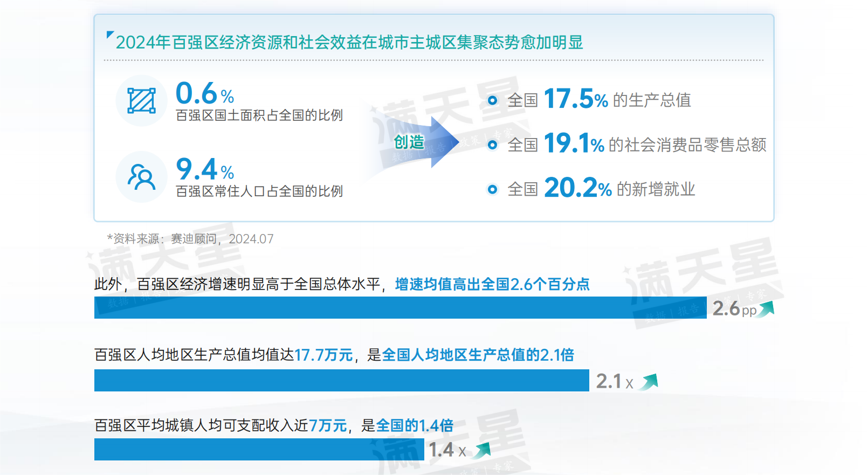The image size is (868, 475).
Task: Click the highlighted 7万元 value
Action: point(328,425)
